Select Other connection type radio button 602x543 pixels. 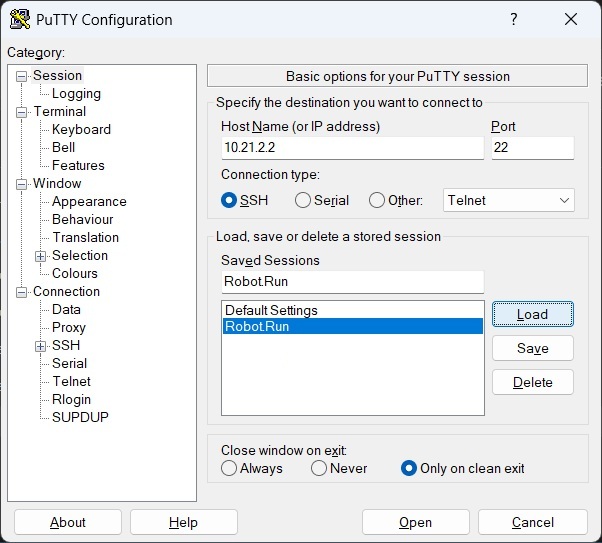tap(377, 200)
